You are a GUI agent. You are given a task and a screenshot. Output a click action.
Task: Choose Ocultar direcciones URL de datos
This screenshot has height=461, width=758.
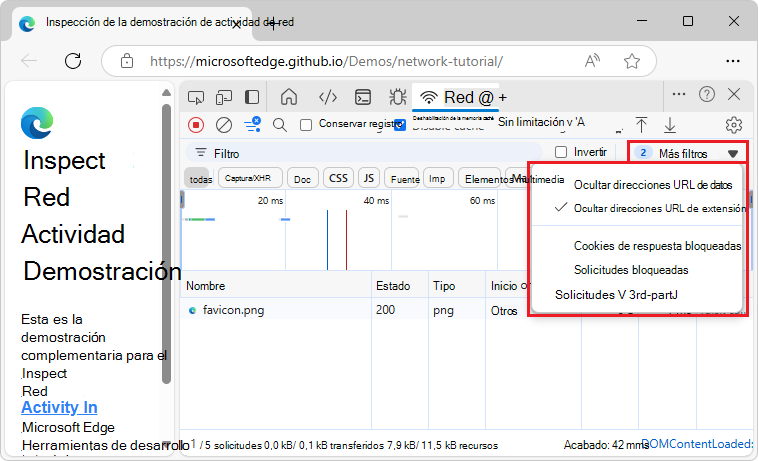[x=653, y=185]
